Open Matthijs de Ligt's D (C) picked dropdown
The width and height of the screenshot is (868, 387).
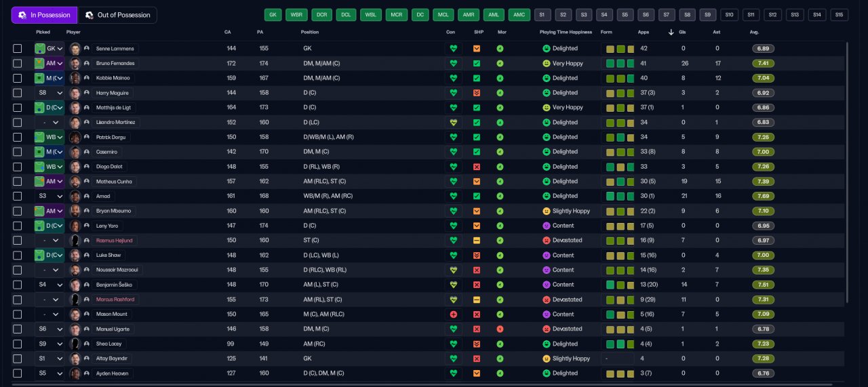coord(50,108)
